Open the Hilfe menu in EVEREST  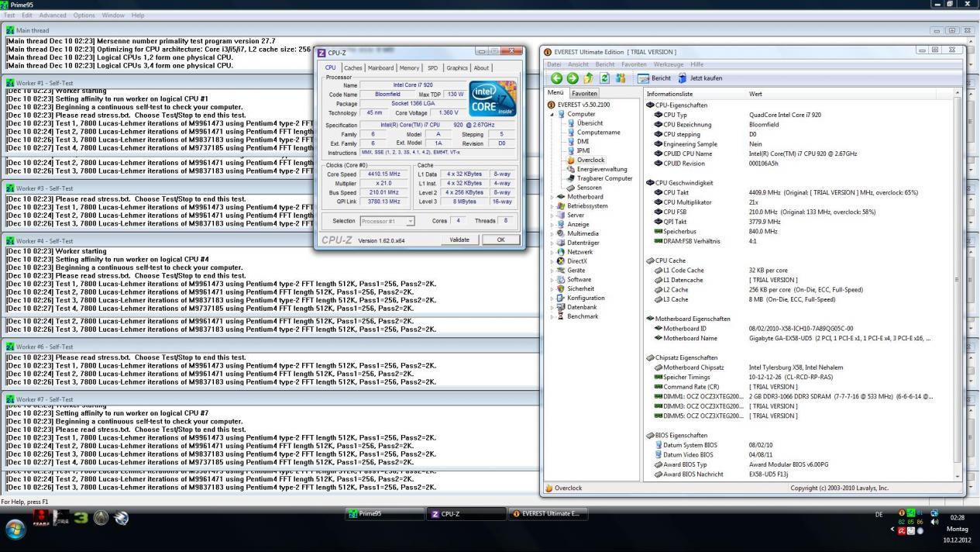(x=697, y=64)
